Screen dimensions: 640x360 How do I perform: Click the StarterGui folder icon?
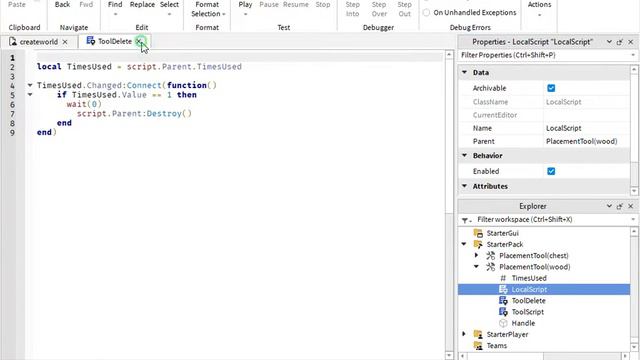pos(478,233)
